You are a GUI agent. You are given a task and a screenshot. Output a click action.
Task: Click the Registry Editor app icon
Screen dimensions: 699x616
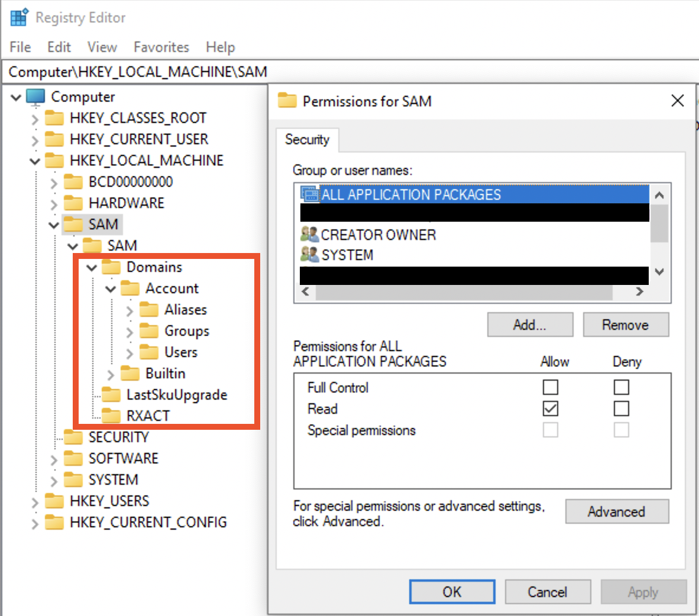click(19, 17)
